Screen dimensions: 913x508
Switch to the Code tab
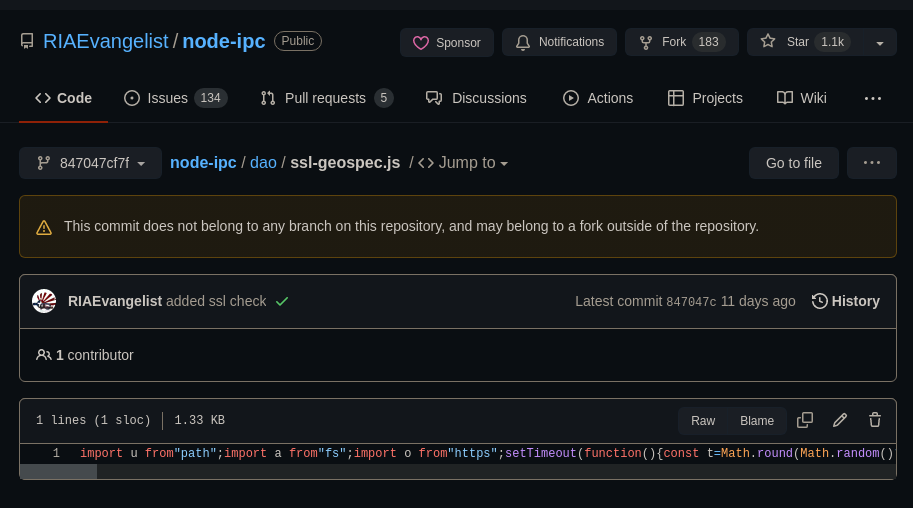[63, 98]
